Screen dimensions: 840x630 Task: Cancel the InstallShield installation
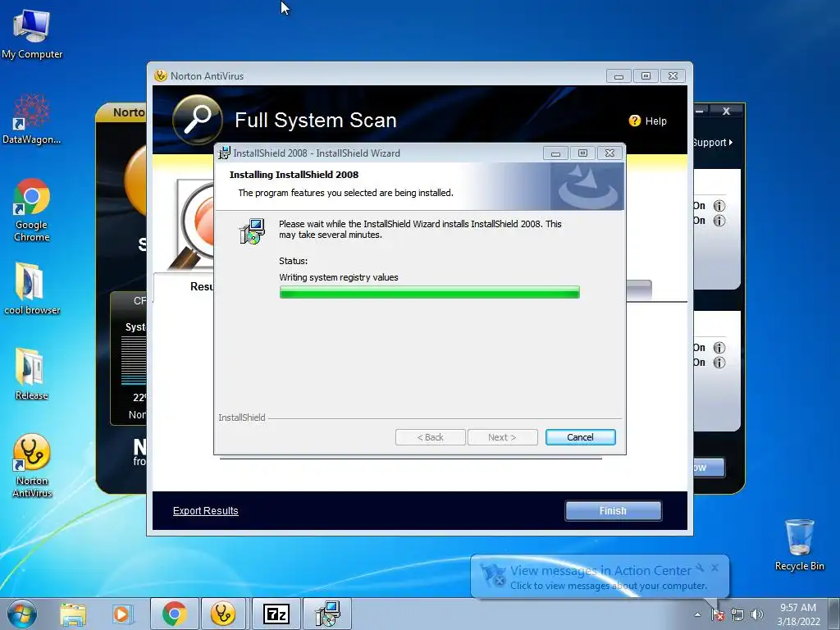[x=580, y=437]
